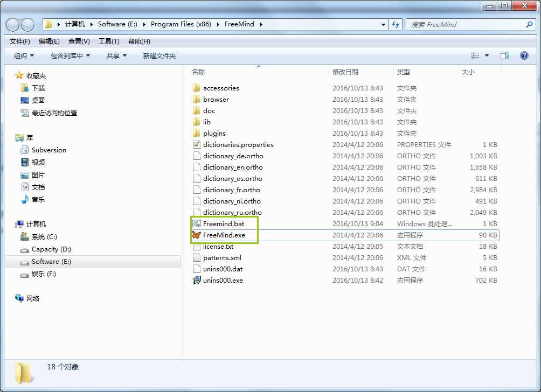Click the FreeMind.exe butterfly icon

click(x=196, y=235)
